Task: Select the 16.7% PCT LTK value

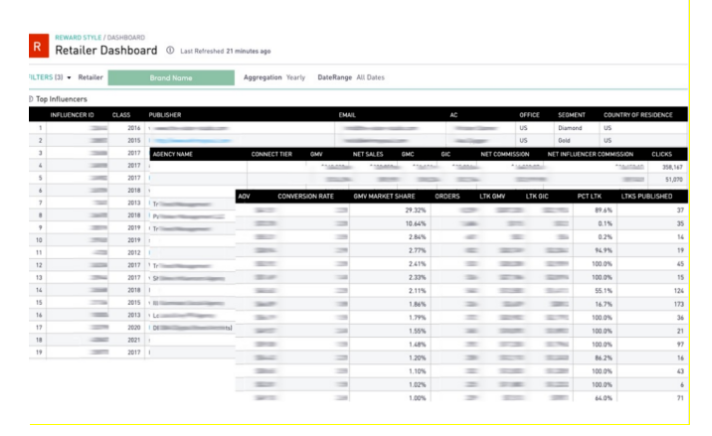Action: click(x=603, y=304)
